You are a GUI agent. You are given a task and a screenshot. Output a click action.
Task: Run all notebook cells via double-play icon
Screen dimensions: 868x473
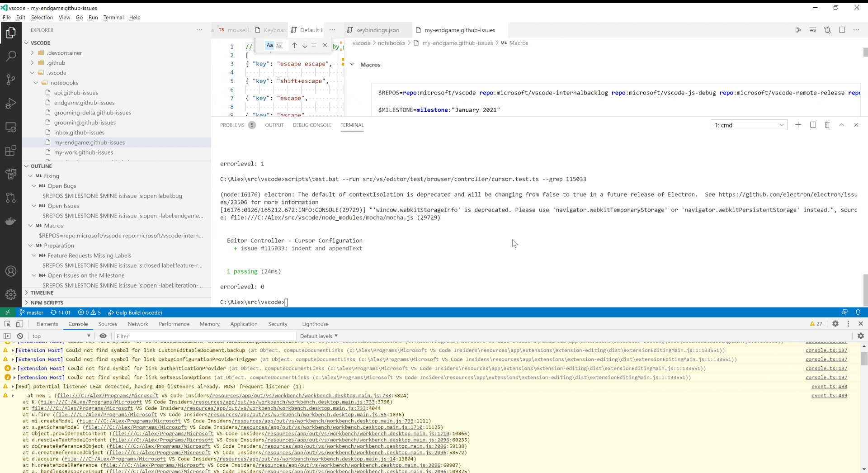[798, 30]
